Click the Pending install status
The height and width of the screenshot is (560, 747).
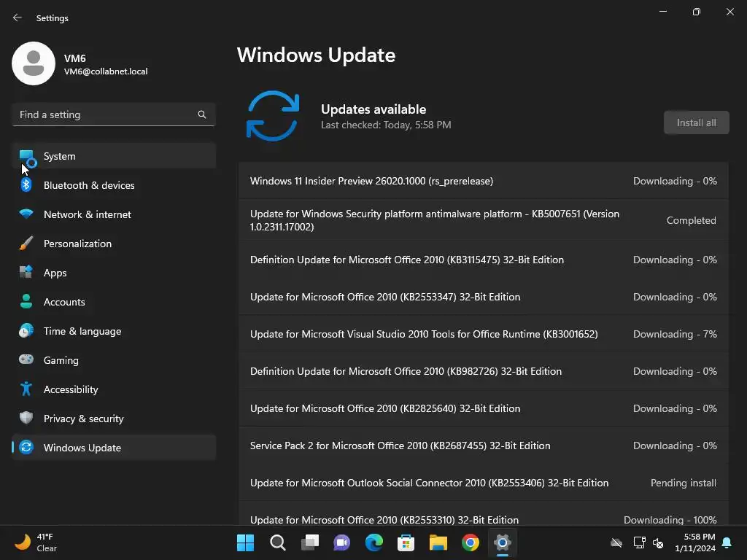683,483
